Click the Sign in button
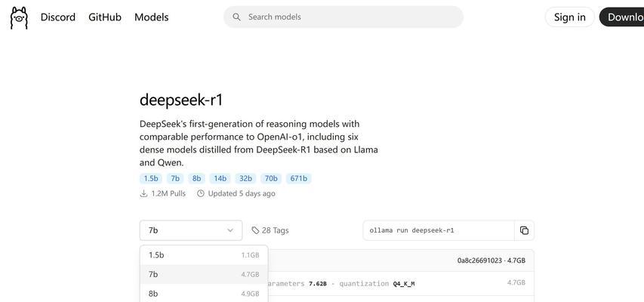Image resolution: width=644 pixels, height=302 pixels. pyautogui.click(x=570, y=17)
